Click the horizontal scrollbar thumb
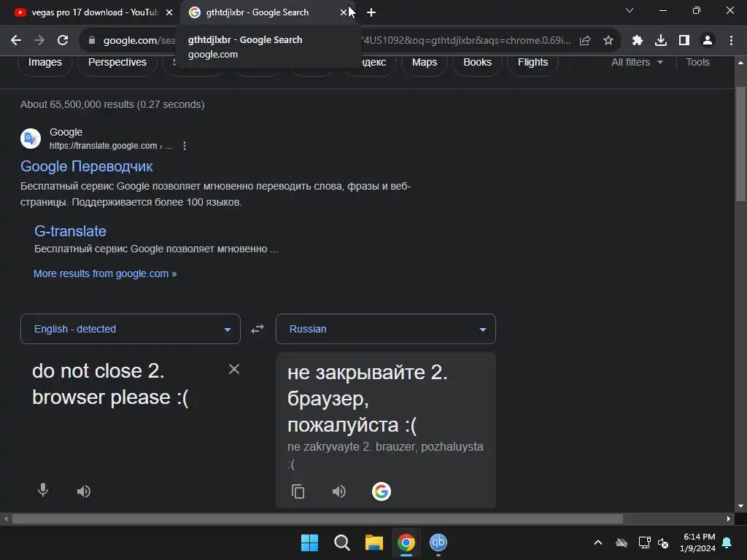This screenshot has height=560, width=747. (x=317, y=518)
